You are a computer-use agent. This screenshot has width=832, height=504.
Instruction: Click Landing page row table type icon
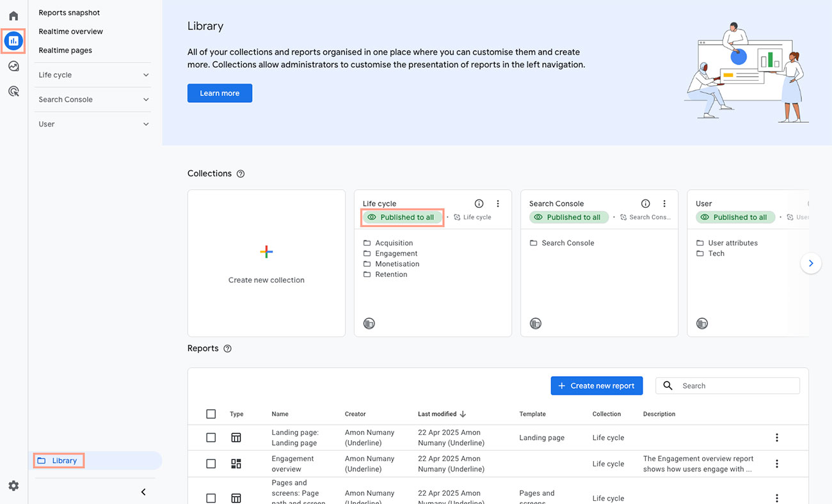pos(236,437)
